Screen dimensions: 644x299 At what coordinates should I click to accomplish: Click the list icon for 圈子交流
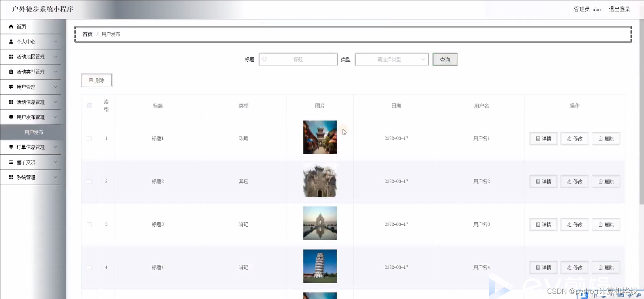(11, 162)
